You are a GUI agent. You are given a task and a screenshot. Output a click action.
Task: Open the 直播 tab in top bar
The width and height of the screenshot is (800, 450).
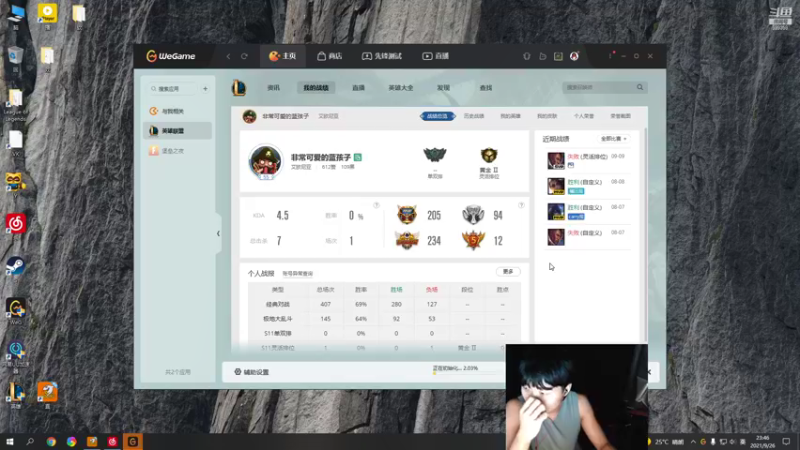tap(435, 56)
